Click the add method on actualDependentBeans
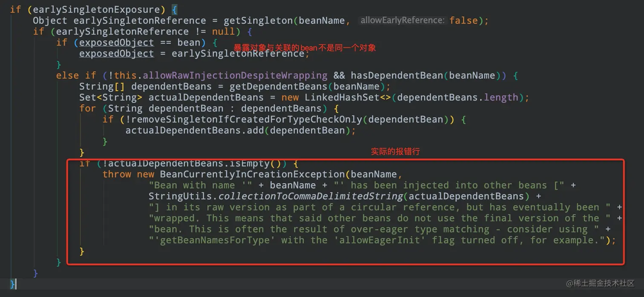 pyautogui.click(x=256, y=130)
